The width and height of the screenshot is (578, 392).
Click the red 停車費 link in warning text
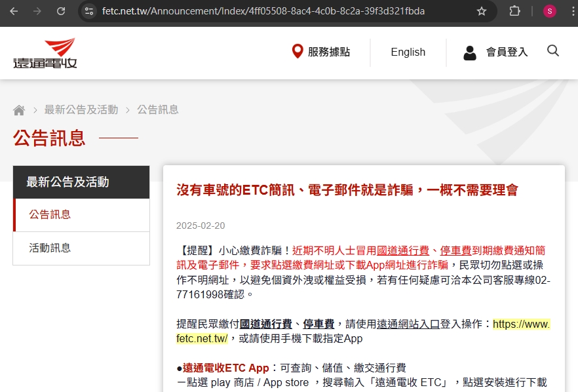point(455,251)
